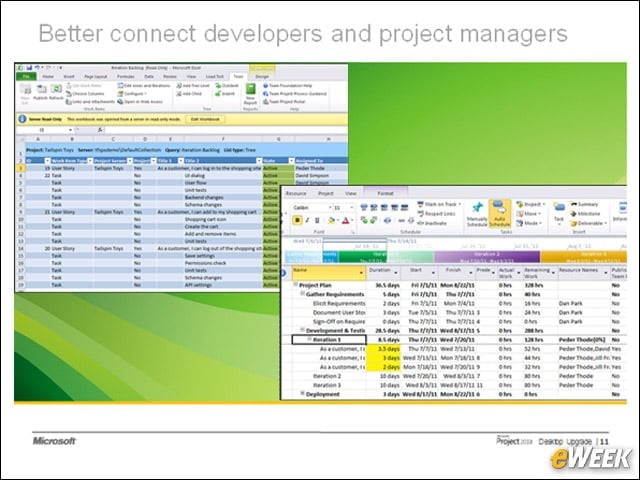The image size is (640, 480).
Task: Switch to the Team ribbon tab
Action: (238, 76)
